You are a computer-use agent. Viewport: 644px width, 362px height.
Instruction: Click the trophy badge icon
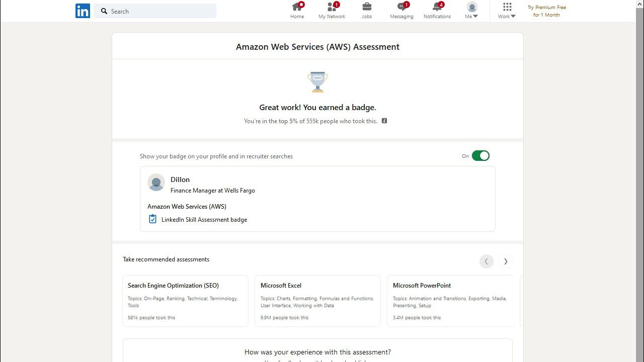pos(317,82)
